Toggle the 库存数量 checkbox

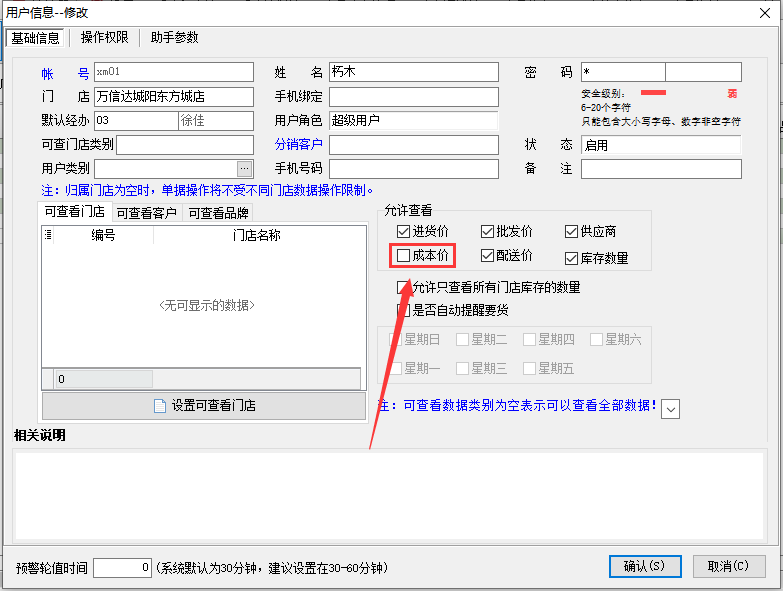(571, 259)
